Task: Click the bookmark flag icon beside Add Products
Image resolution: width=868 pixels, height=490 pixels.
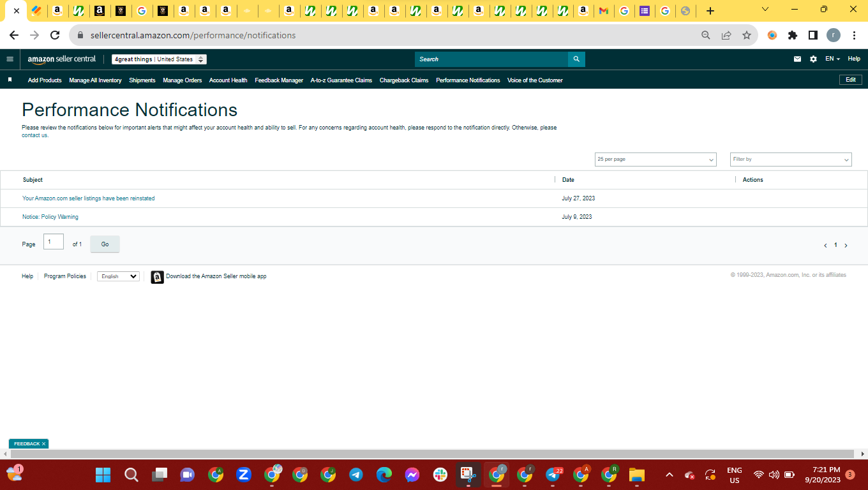Action: 10,80
